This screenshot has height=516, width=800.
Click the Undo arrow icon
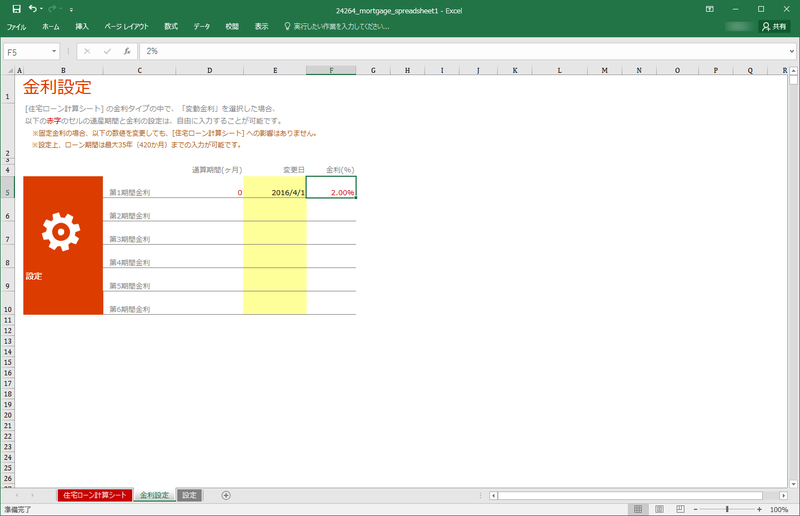(x=32, y=9)
